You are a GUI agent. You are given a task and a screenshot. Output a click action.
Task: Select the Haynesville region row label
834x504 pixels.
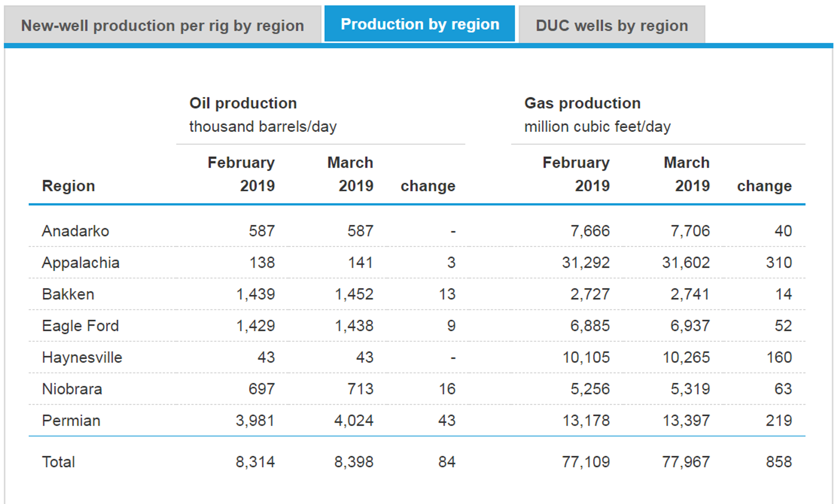point(82,357)
